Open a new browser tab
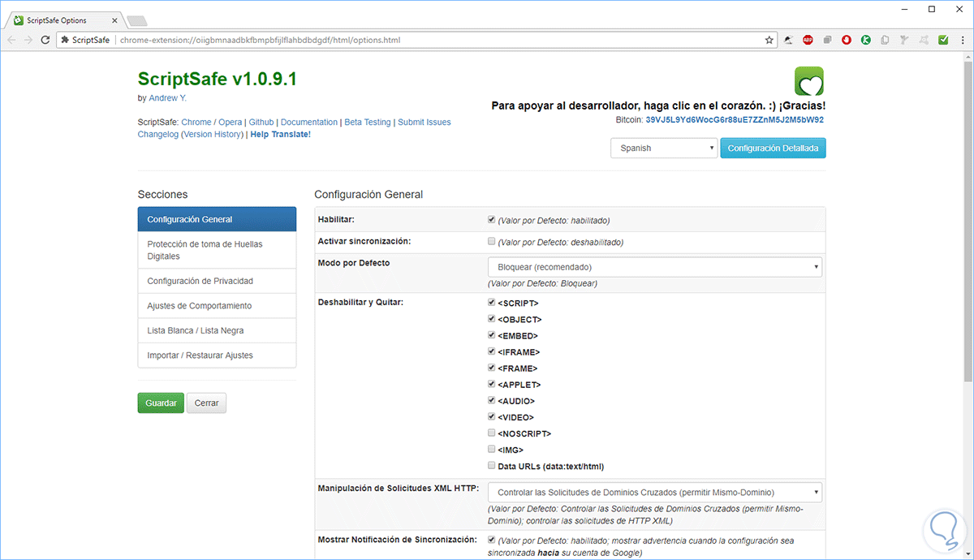This screenshot has width=974, height=560. point(137,20)
